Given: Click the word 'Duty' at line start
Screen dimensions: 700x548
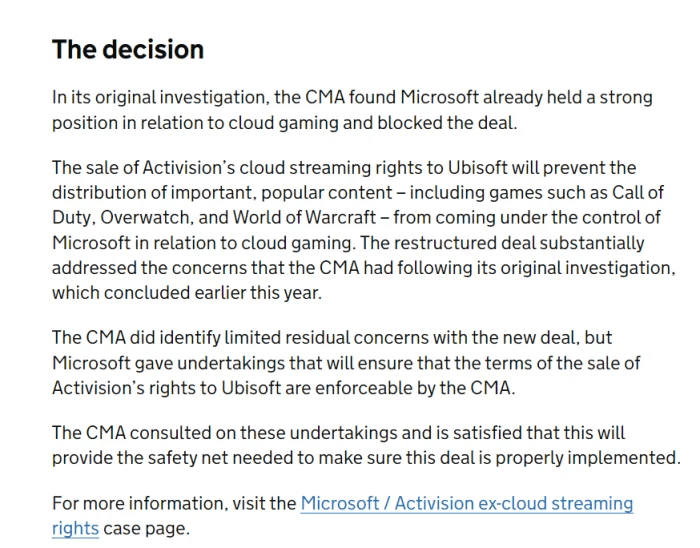Looking at the screenshot, I should tap(71, 217).
